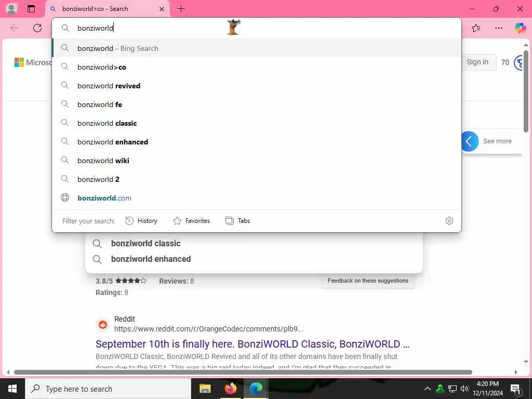The width and height of the screenshot is (532, 399).
Task: Click the rewards points 70 counter
Action: [x=505, y=62]
